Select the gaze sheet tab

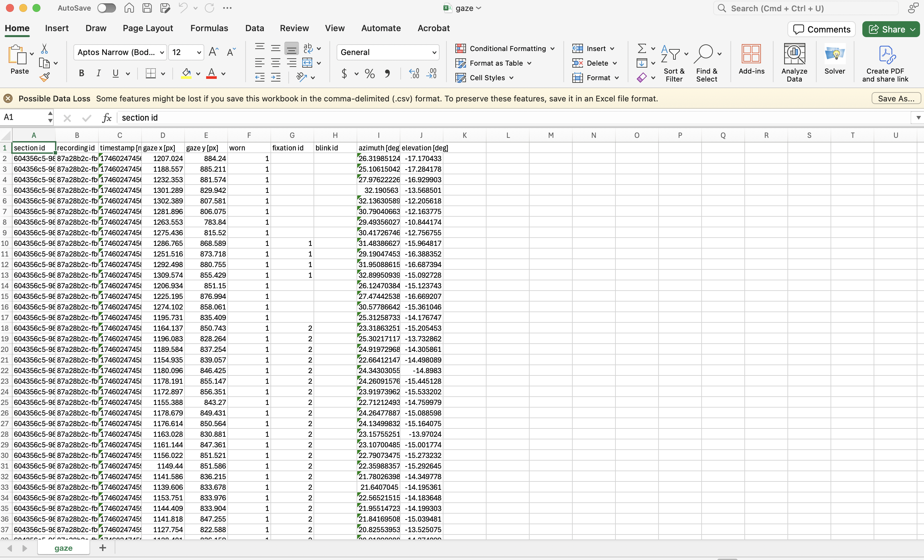coord(63,548)
